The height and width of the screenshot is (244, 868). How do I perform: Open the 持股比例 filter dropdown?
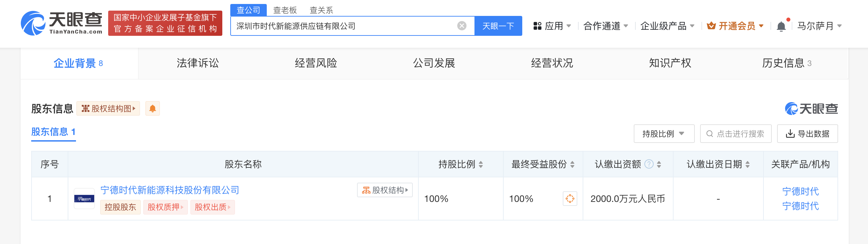point(664,134)
